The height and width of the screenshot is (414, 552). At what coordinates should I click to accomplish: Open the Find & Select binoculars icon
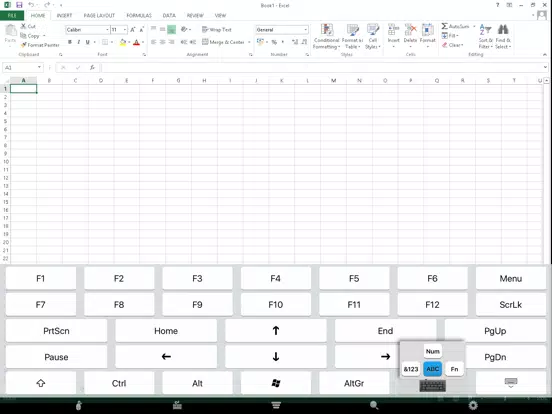tap(503, 30)
